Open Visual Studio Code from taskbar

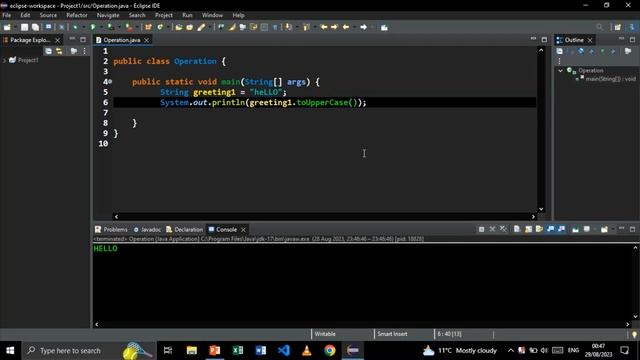click(284, 351)
